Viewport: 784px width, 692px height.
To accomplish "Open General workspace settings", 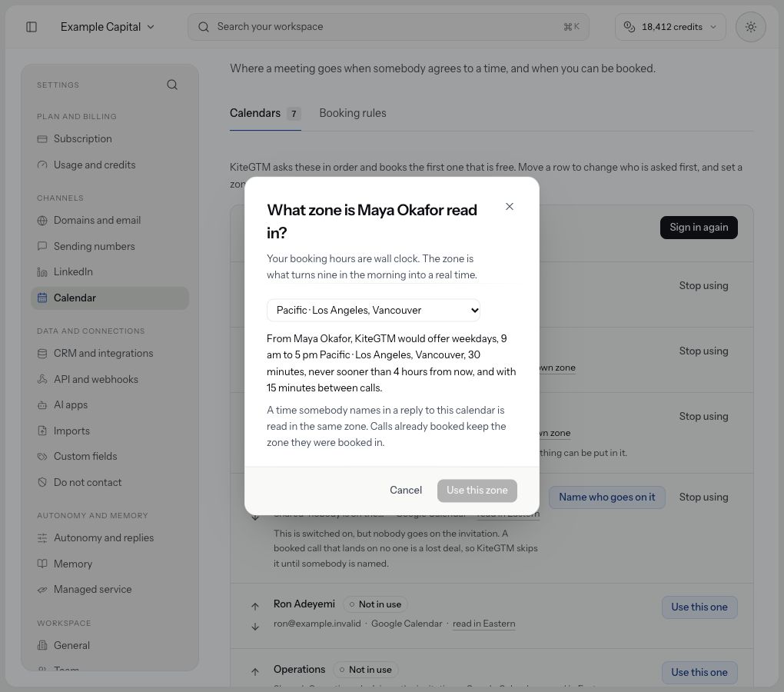I will 110,646.
